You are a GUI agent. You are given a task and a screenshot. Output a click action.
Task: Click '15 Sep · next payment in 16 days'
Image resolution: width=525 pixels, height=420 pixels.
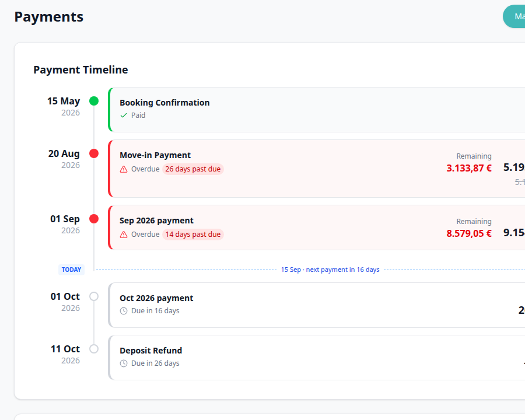pyautogui.click(x=330, y=269)
